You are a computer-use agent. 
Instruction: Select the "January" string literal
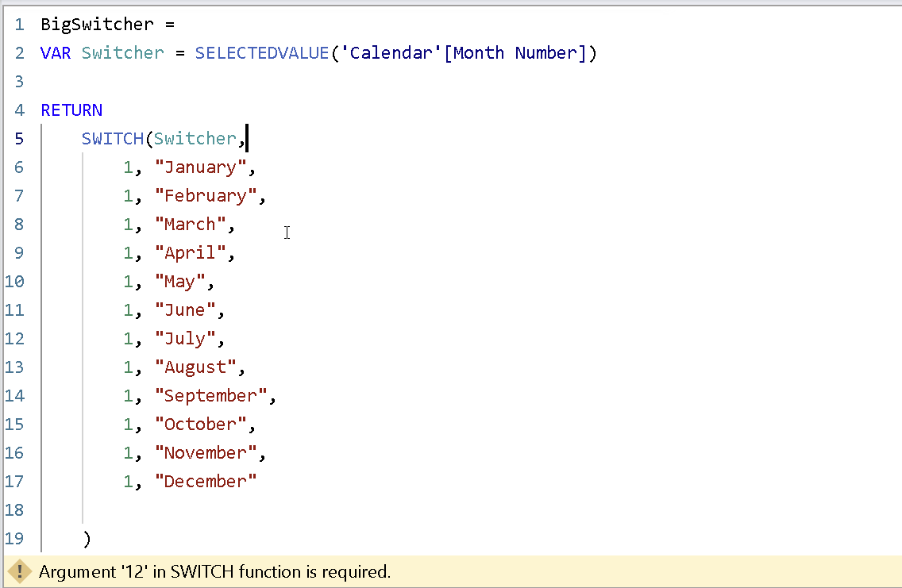coord(199,167)
